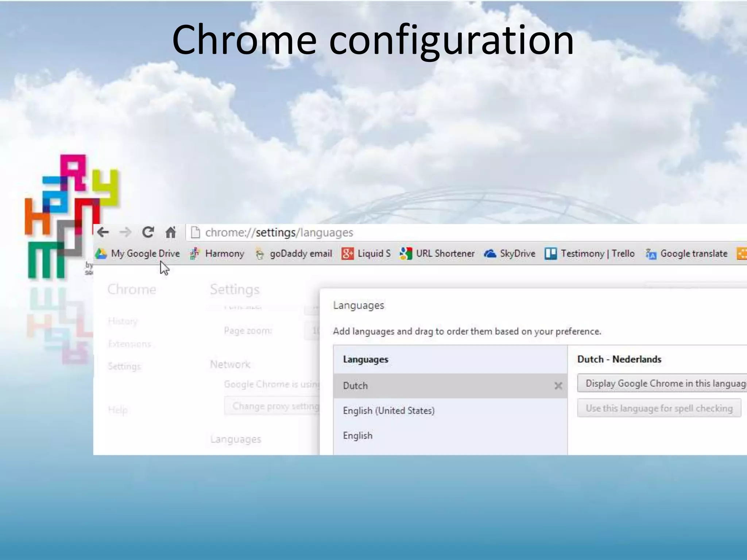Viewport: 747px width, 560px height.
Task: Click the Languages dialog title
Action: coord(359,305)
